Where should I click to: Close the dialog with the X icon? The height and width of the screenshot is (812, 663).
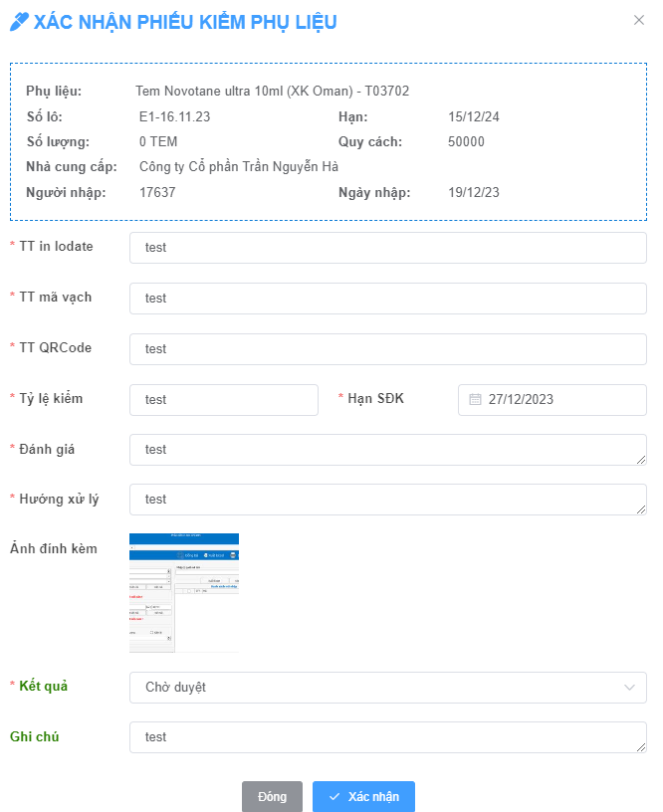(639, 20)
